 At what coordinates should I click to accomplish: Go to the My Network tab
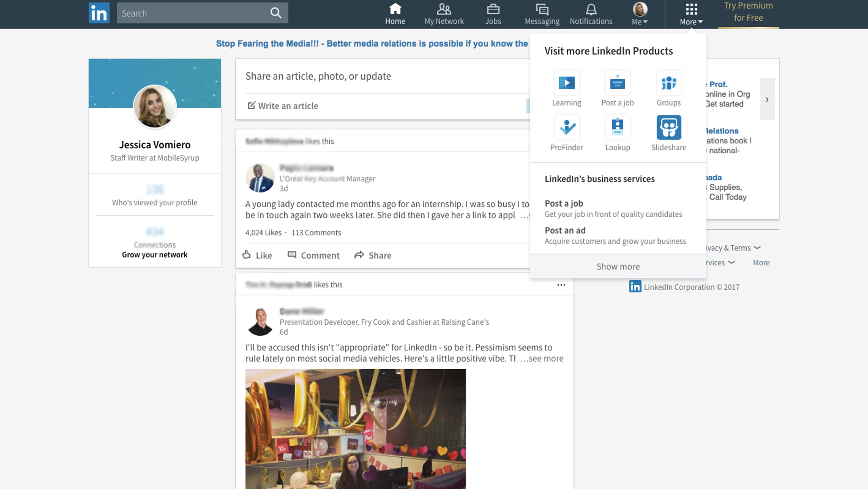444,14
